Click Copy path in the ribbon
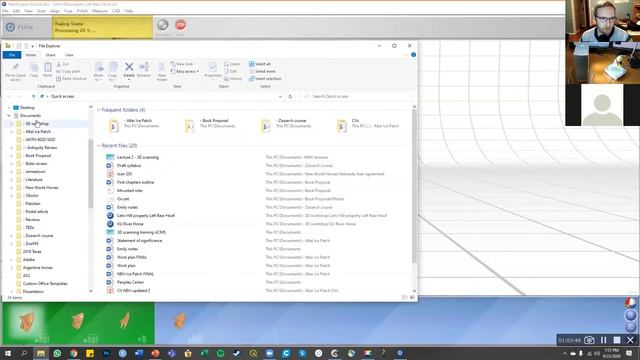 [x=69, y=71]
